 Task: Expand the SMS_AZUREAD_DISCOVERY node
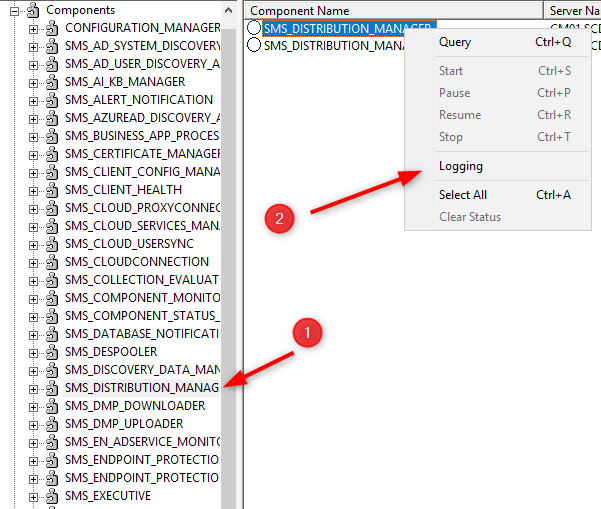pyautogui.click(x=33, y=119)
